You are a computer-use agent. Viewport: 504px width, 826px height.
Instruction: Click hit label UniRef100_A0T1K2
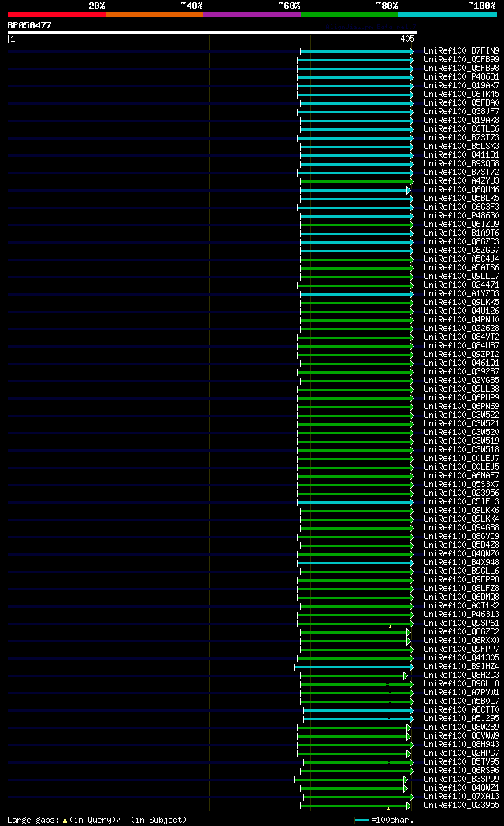coord(462,606)
